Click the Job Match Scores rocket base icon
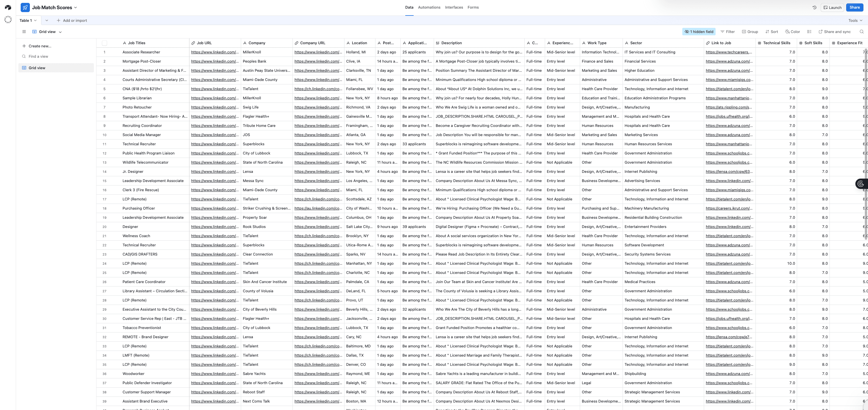The height and width of the screenshot is (410, 868). click(25, 7)
